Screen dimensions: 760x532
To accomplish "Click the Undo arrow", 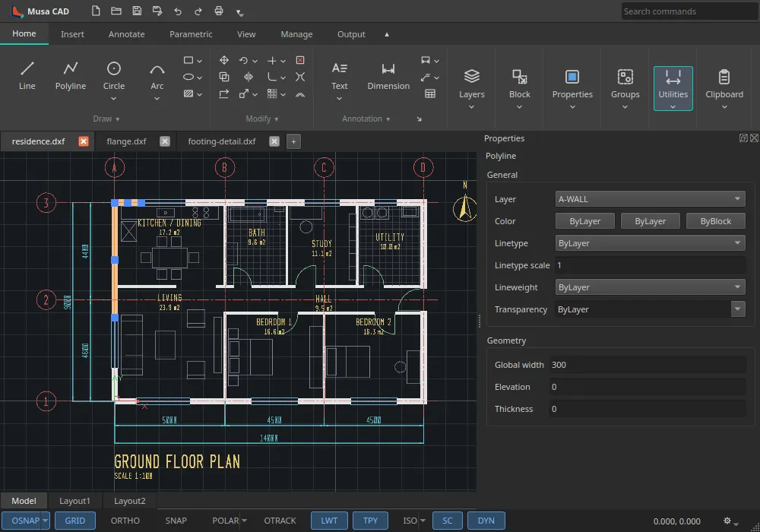I will 178,11.
